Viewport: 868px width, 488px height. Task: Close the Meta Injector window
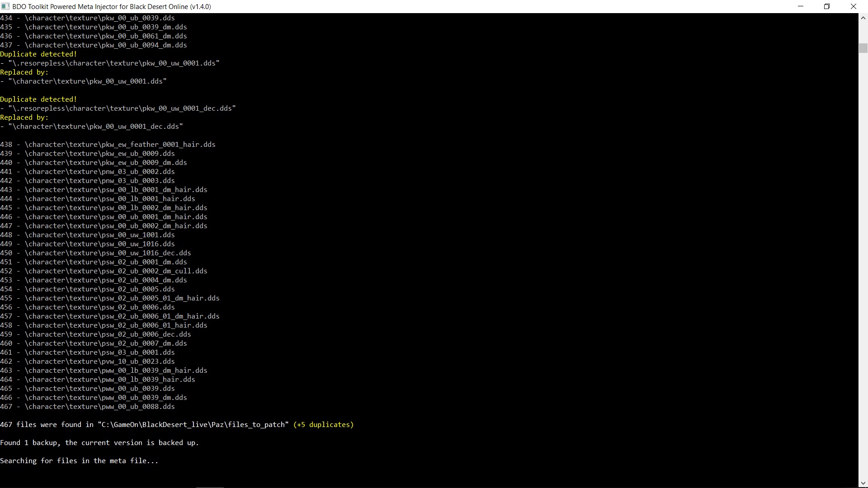854,6
